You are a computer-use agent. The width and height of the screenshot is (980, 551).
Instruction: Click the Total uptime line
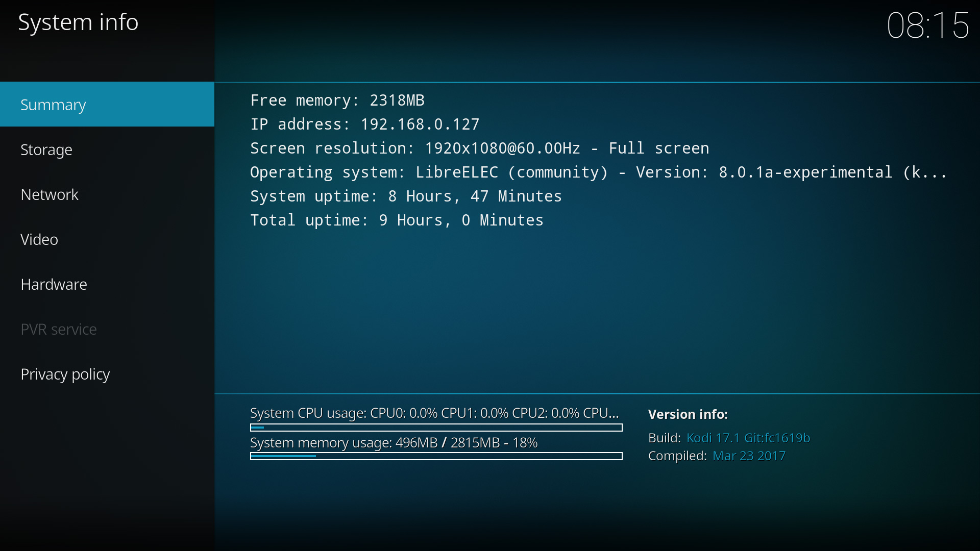coord(396,220)
